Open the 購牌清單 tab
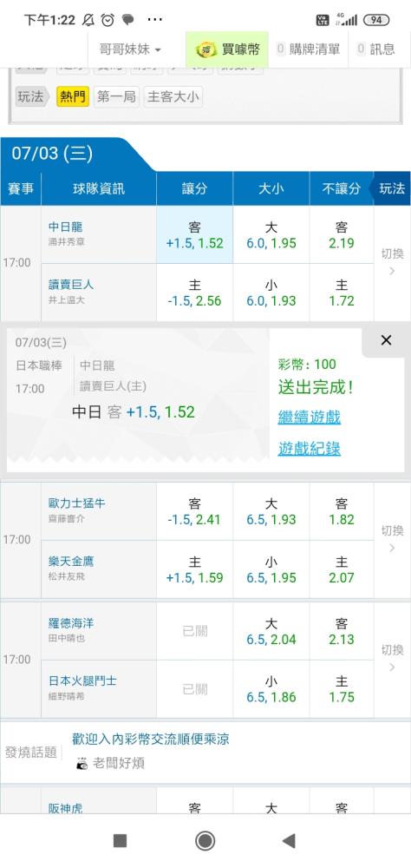The width and height of the screenshot is (411, 868). click(x=308, y=49)
